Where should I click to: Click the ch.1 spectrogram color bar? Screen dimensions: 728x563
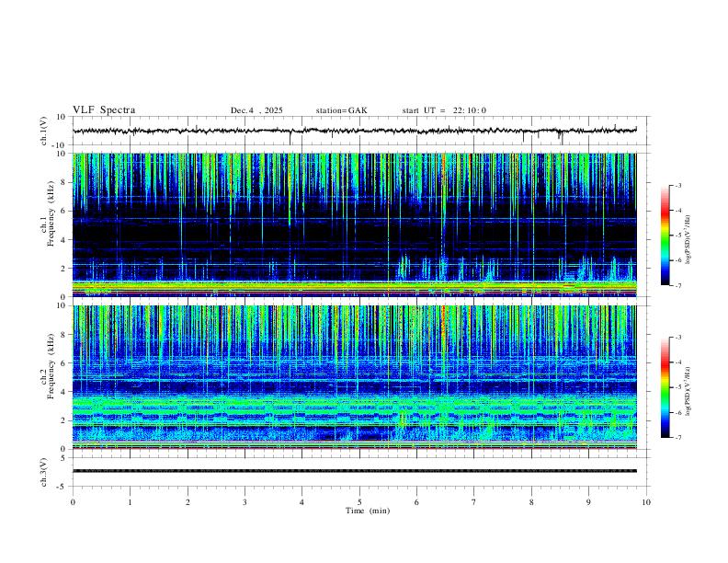click(665, 236)
